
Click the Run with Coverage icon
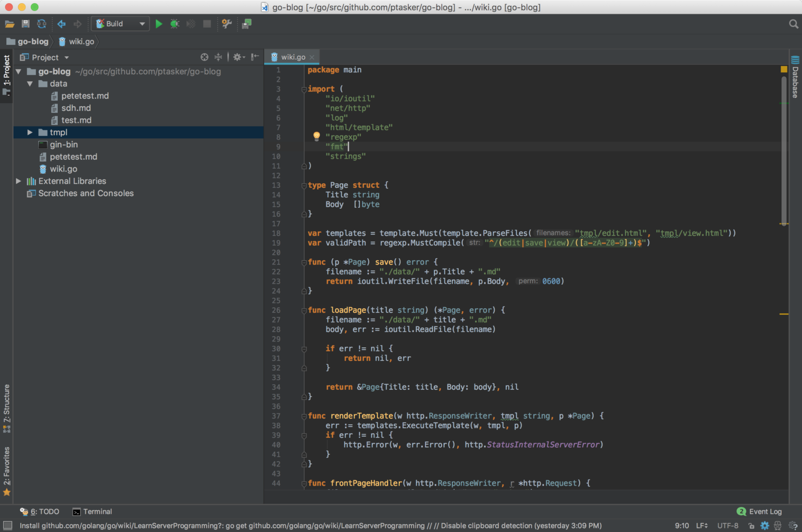click(x=191, y=24)
